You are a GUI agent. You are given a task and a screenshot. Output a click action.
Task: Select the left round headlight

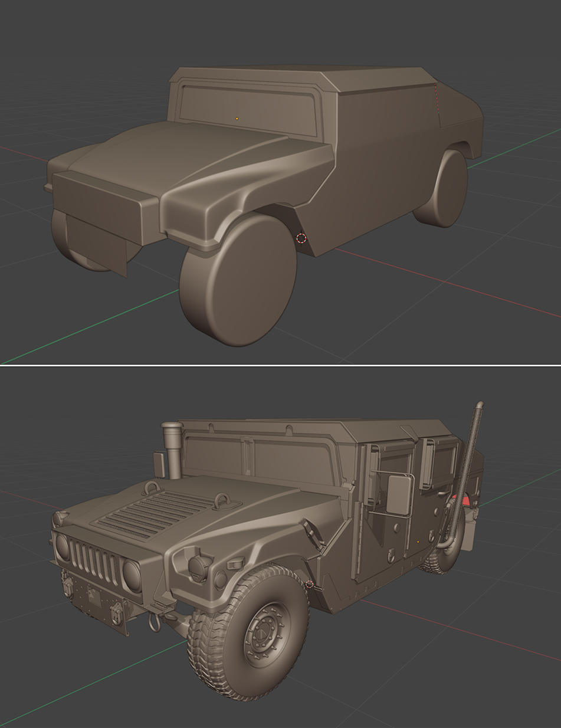click(61, 546)
